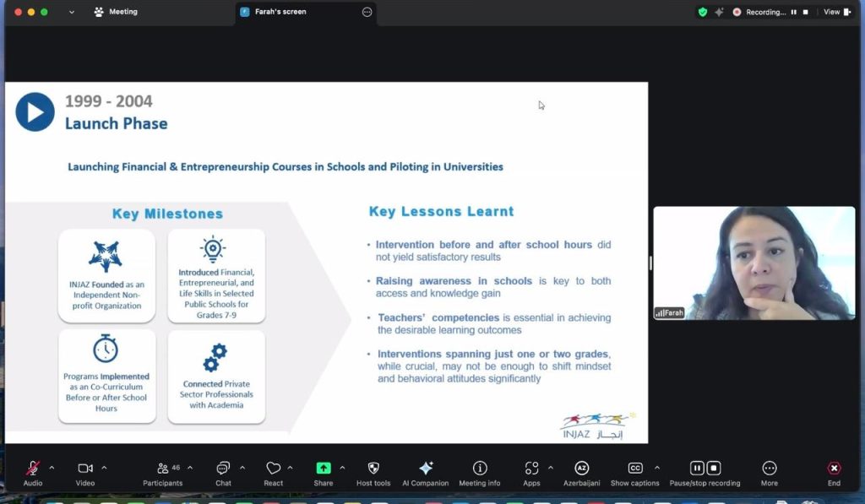Expand the Share options arrow

[x=342, y=468]
